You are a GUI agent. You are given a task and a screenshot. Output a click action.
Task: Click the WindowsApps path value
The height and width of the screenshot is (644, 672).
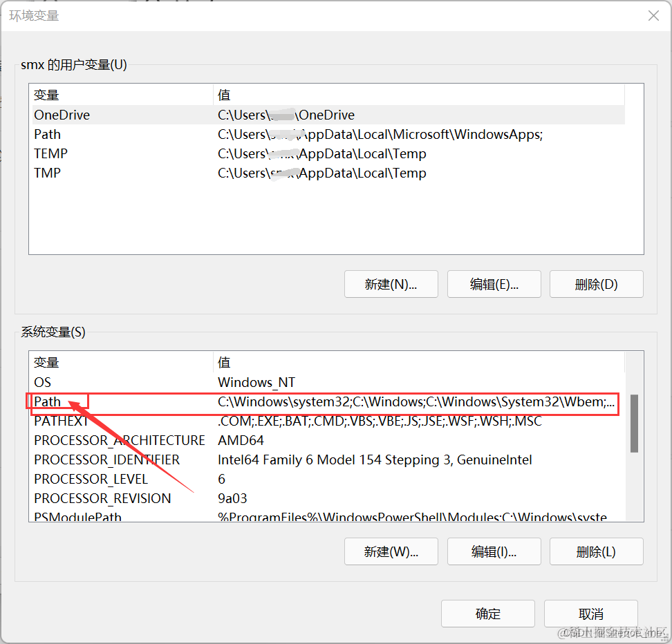coord(380,135)
